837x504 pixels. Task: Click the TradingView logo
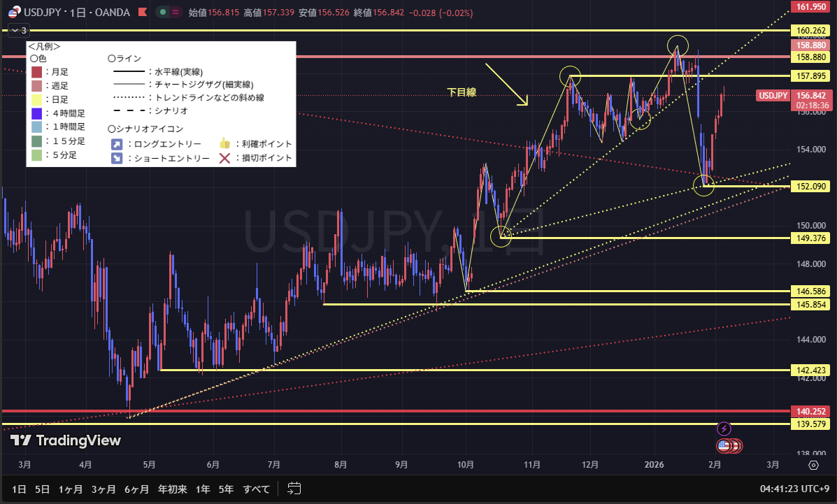(x=66, y=440)
